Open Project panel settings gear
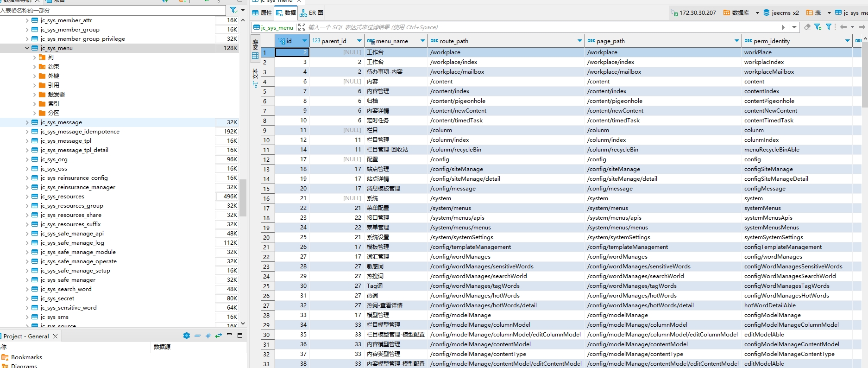868x368 pixels. pos(186,336)
